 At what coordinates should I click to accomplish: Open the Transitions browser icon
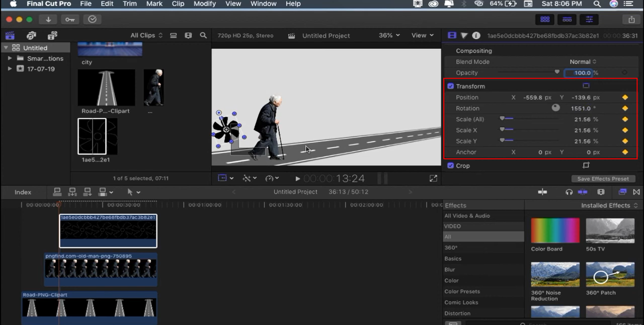636,192
